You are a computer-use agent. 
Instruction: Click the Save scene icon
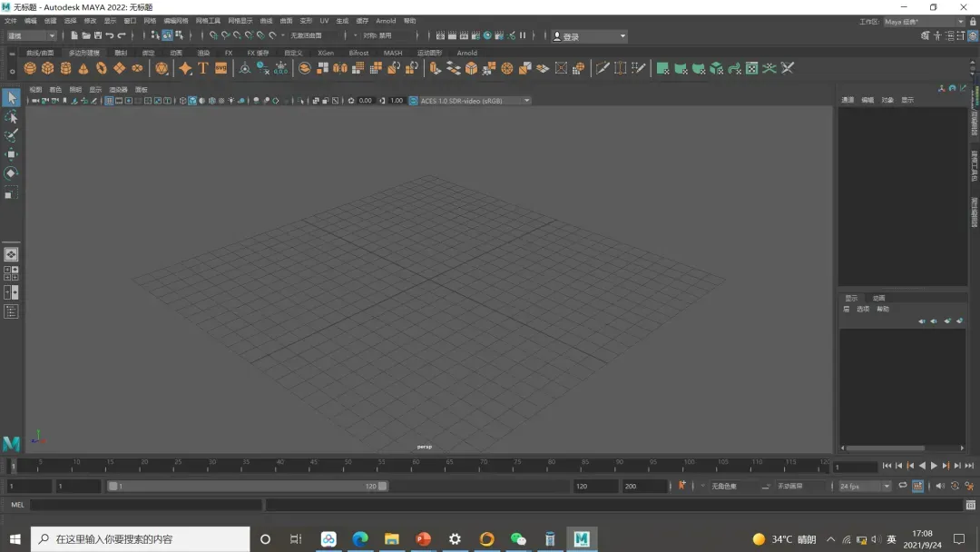(x=97, y=36)
